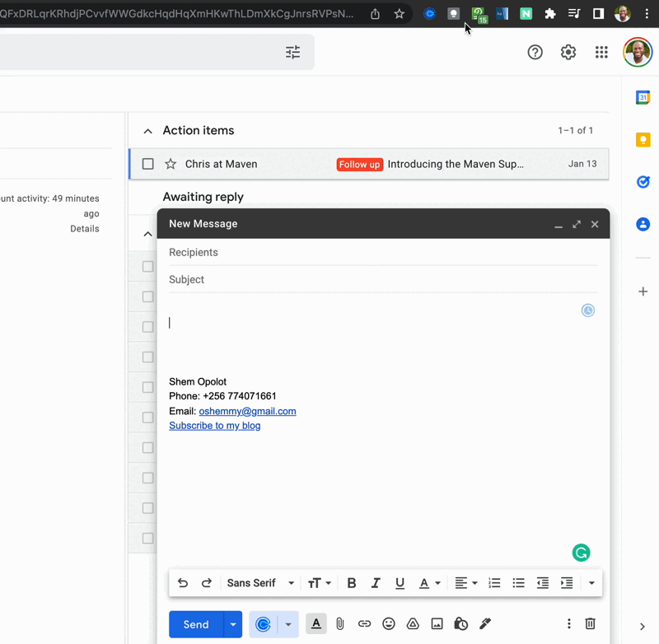The width and height of the screenshot is (659, 644).
Task: Open Google Keep in the side panel
Action: [x=643, y=140]
